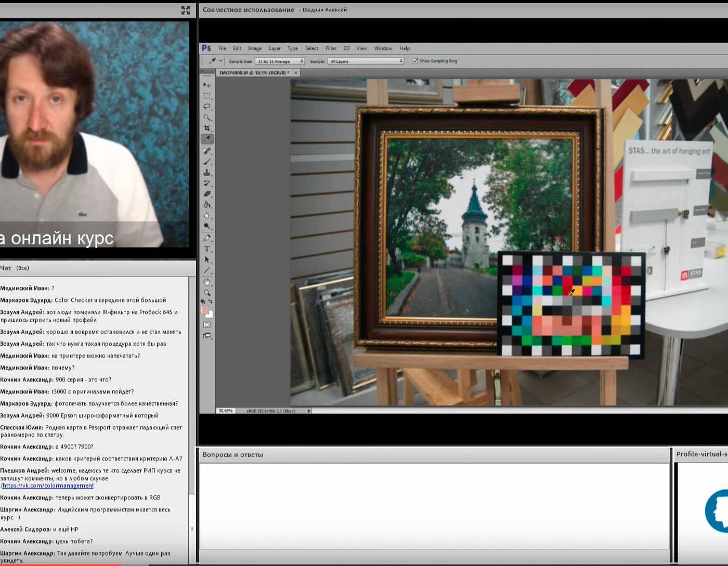The width and height of the screenshot is (728, 566).
Task: Select the Line shape tool
Action: pyautogui.click(x=207, y=270)
